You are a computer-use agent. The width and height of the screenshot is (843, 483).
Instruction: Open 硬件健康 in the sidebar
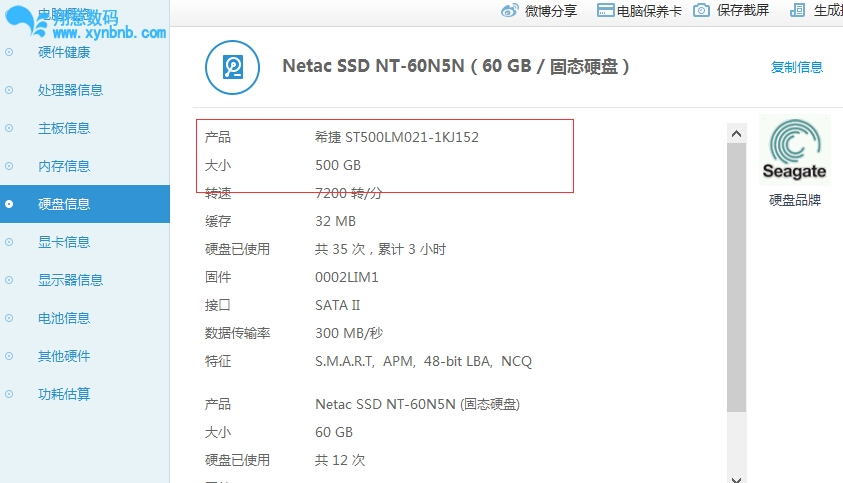[64, 52]
